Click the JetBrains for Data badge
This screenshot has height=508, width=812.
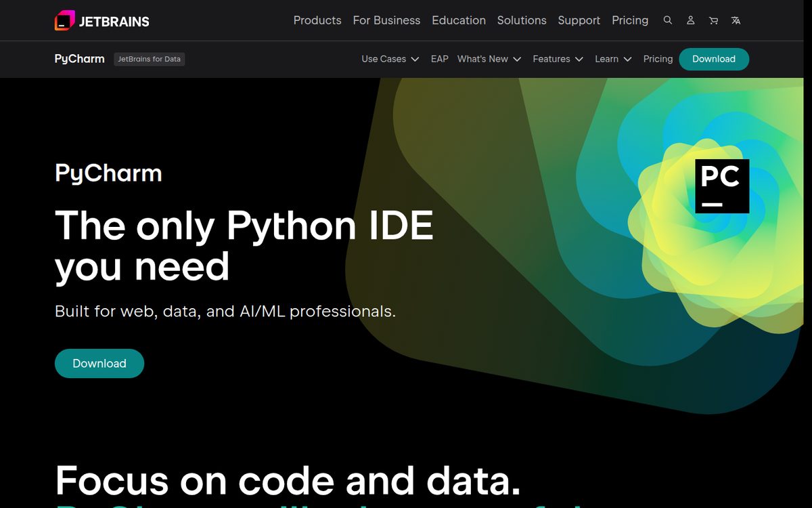(150, 59)
